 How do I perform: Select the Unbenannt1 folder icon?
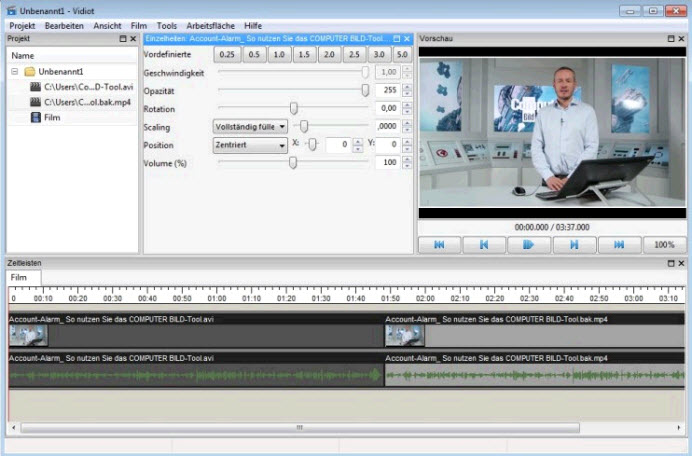coord(30,71)
